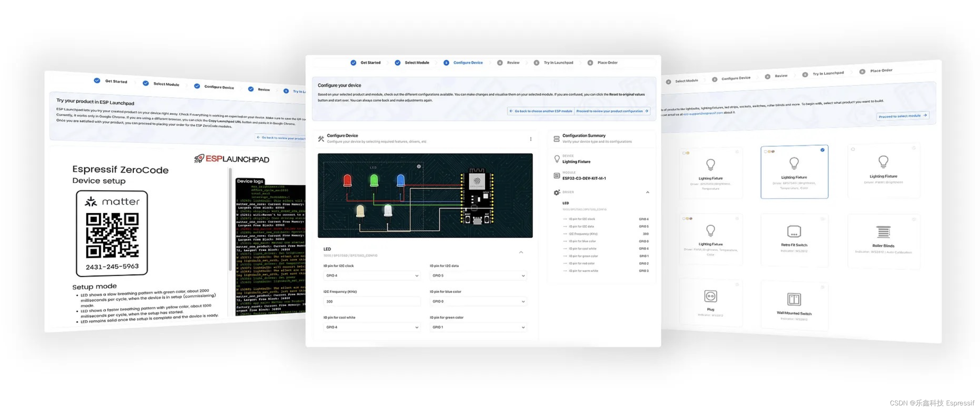Click Proceed to review your product configuration

coord(612,111)
